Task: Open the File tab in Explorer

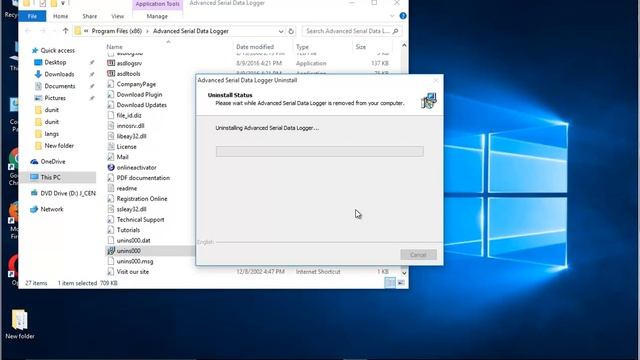Action: coord(32,16)
